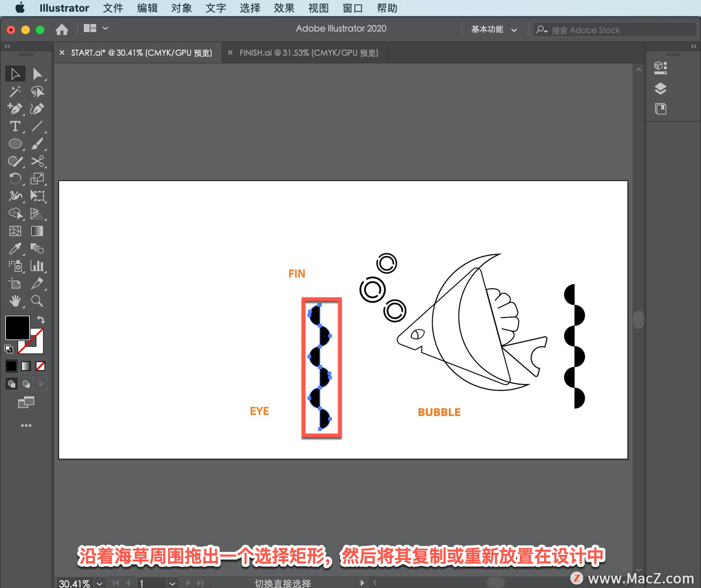
Task: Select the Scale tool
Action: [x=37, y=178]
